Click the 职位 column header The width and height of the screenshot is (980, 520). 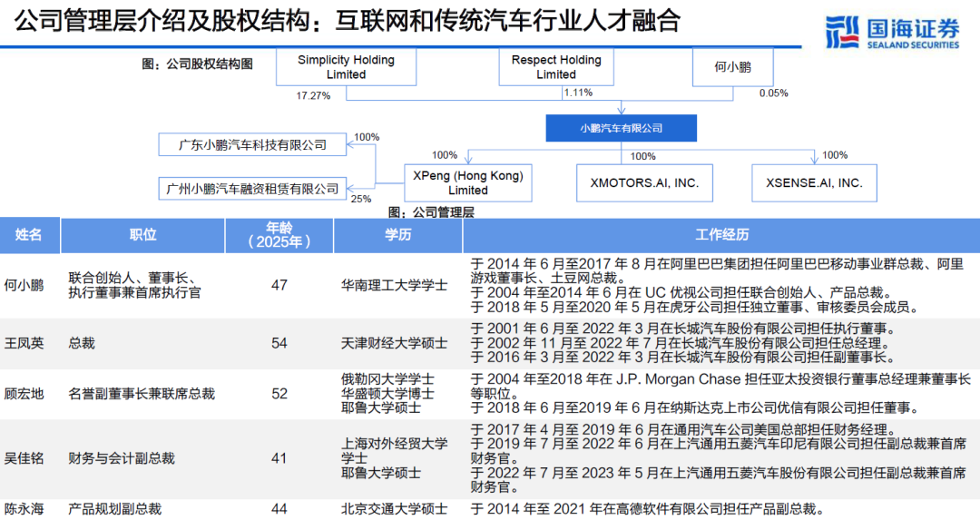coord(142,235)
